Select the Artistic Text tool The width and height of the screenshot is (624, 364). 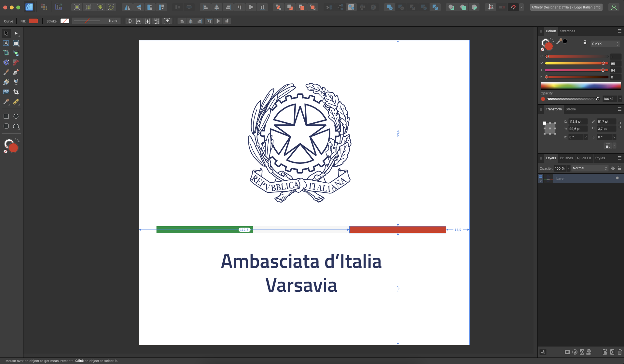pyautogui.click(x=6, y=43)
